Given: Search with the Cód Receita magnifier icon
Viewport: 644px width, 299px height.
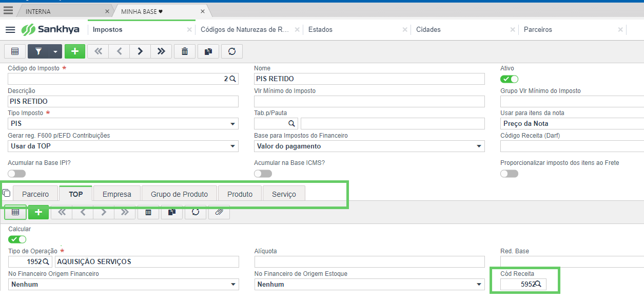Looking at the screenshot, I should click(538, 284).
